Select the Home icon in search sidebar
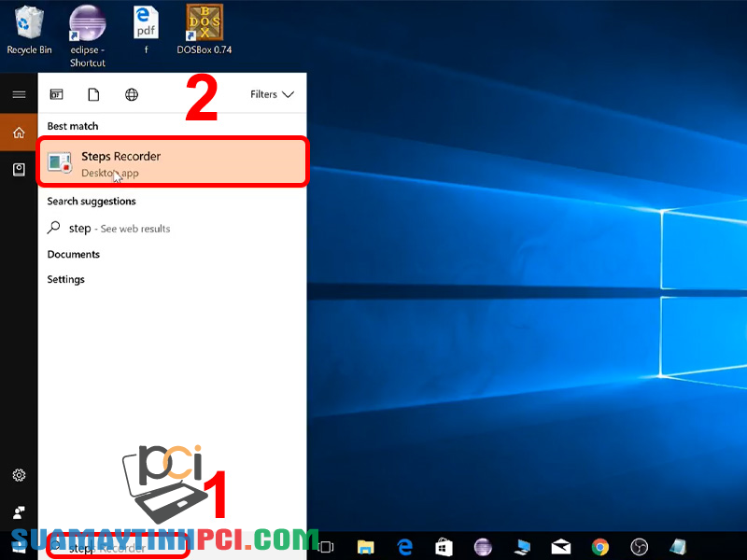The height and width of the screenshot is (560, 747). tap(19, 133)
